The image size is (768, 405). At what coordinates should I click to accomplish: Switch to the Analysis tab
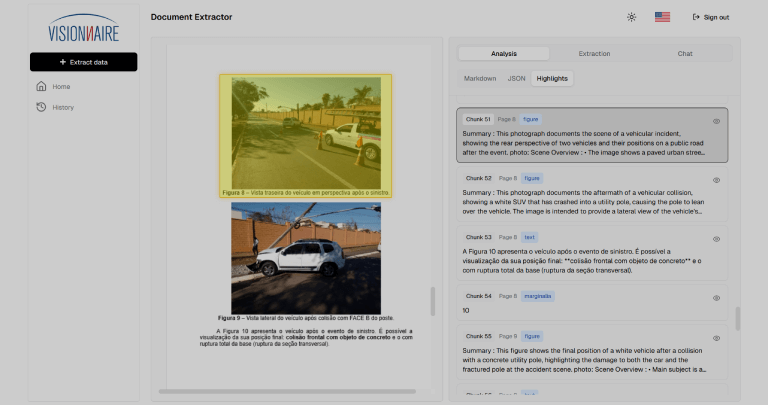coord(504,53)
